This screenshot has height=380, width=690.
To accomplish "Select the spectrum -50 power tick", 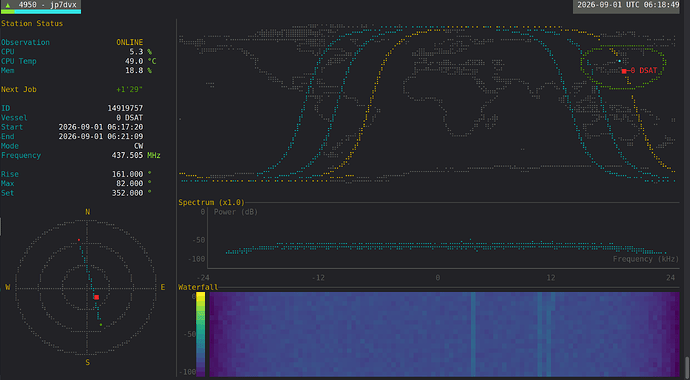I will click(x=198, y=240).
